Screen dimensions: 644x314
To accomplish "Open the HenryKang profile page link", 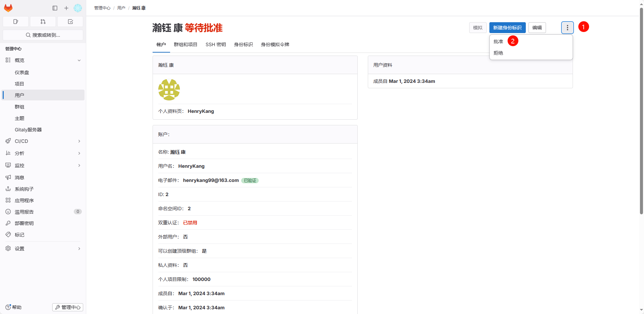I will pos(201,111).
